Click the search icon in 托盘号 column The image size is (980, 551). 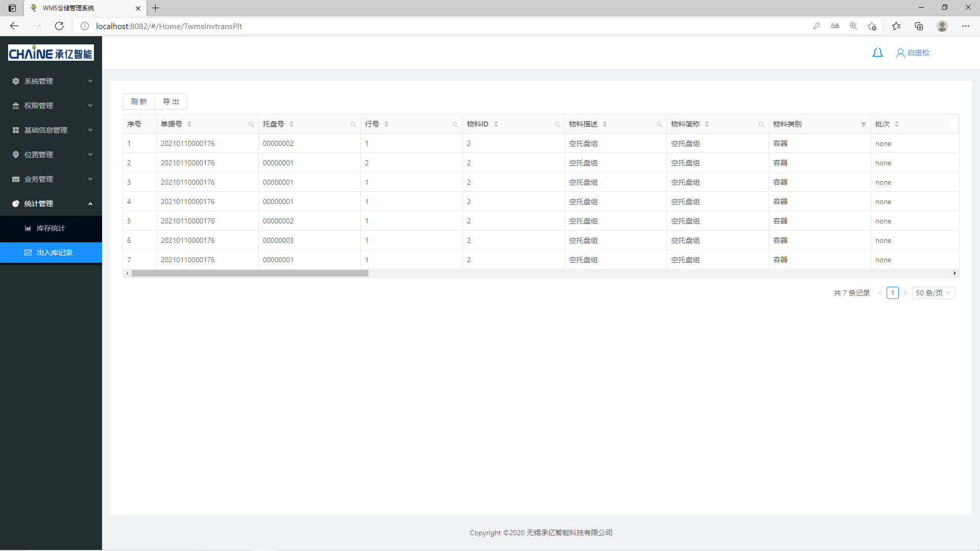tap(353, 124)
